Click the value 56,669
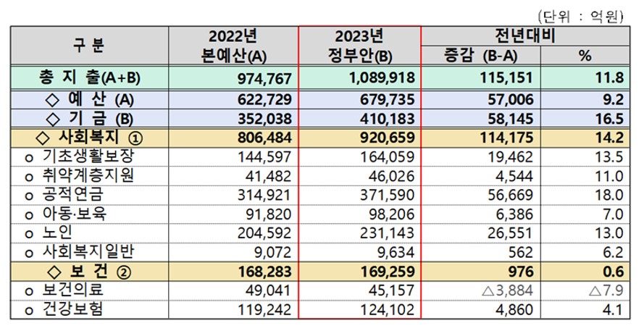 (511, 195)
